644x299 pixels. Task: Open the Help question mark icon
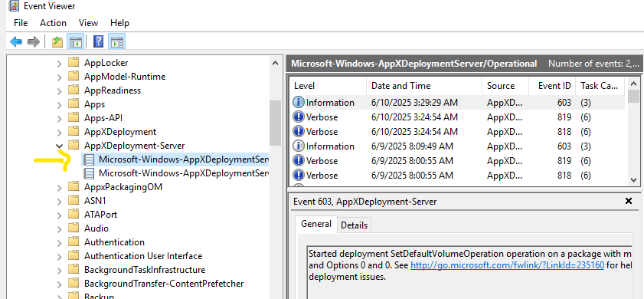(x=99, y=41)
